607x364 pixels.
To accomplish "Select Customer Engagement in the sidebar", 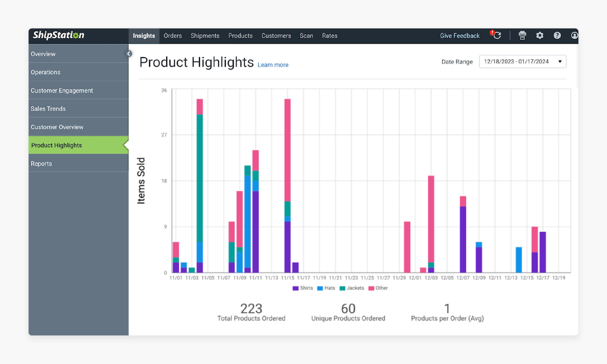I will 79,90.
